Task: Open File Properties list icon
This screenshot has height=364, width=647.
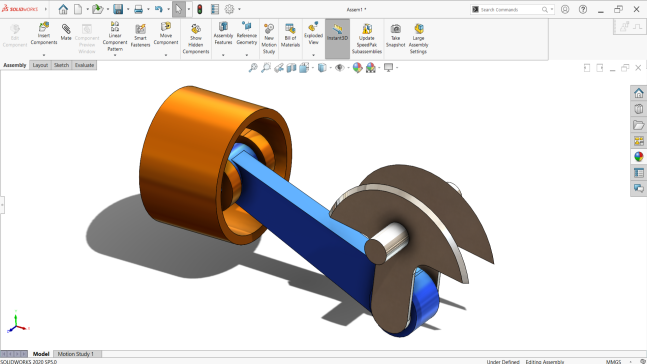Action: point(215,9)
